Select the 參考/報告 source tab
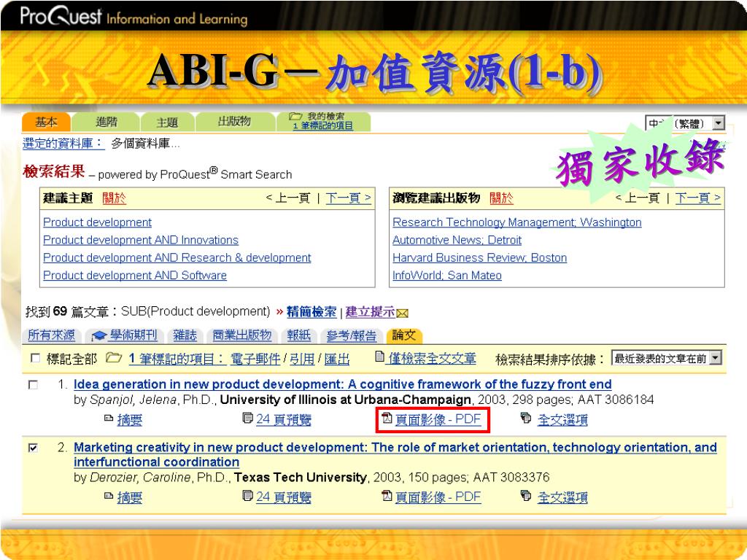 pyautogui.click(x=352, y=335)
